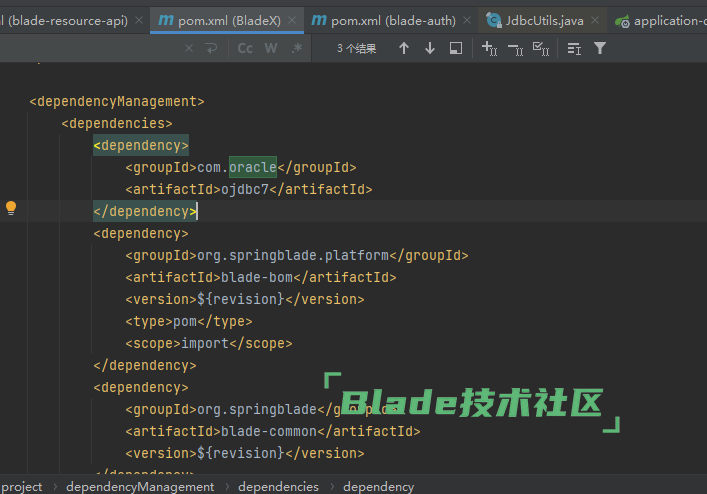Screen dimensions: 707x494
Task: Close the JdbcUtils.java tab
Action: (x=595, y=20)
